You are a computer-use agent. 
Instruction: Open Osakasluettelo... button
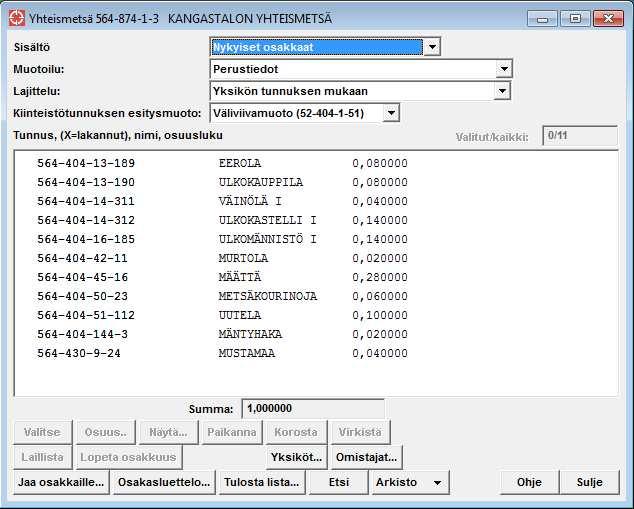164,482
